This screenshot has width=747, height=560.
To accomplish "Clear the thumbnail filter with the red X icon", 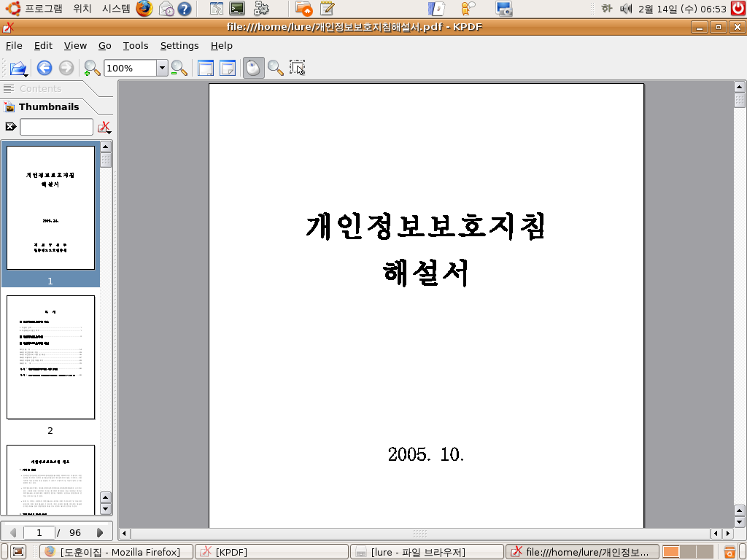I will pos(104,126).
